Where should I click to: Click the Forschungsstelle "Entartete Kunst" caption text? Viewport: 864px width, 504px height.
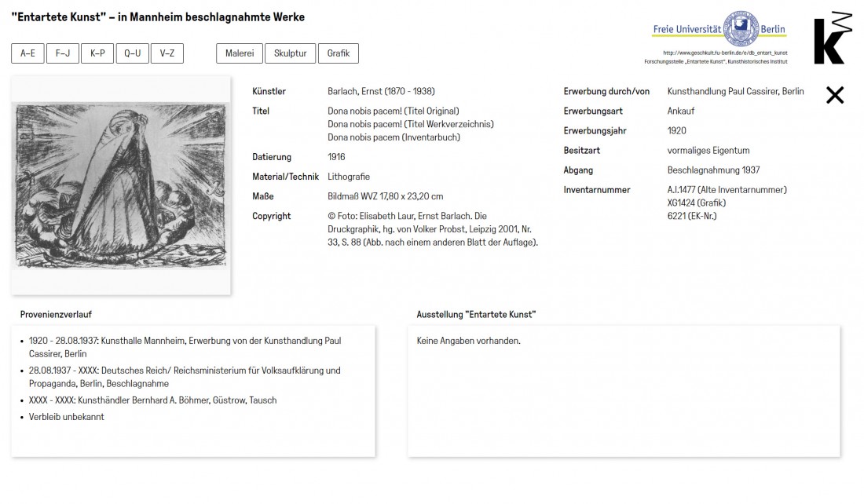(x=716, y=61)
